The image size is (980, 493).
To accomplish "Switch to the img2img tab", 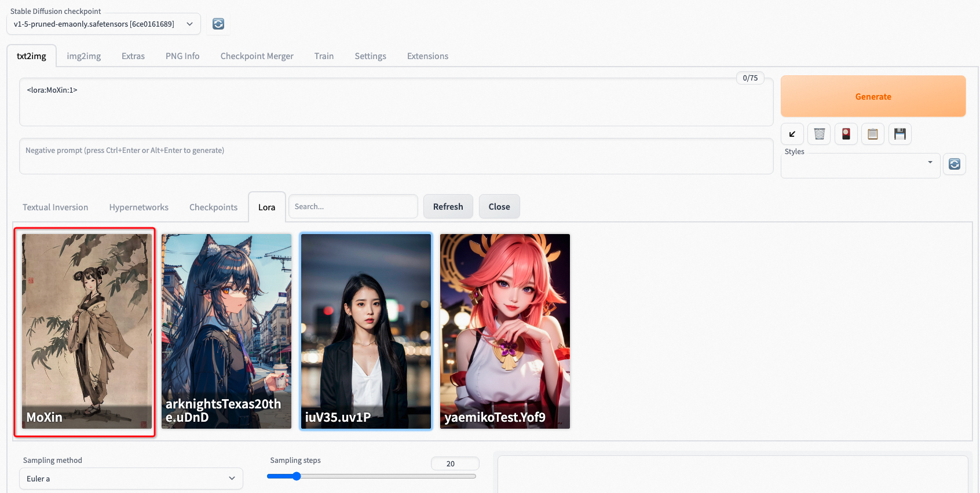I will (83, 56).
